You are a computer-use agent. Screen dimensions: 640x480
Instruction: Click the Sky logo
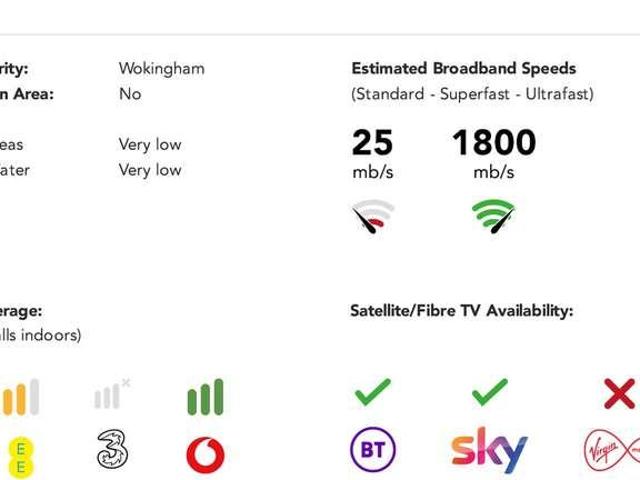(489, 449)
